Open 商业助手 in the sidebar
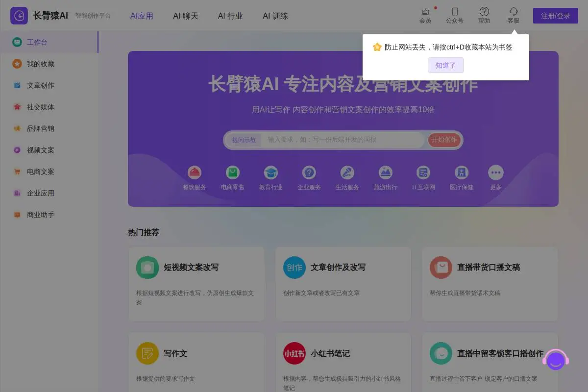588x392 pixels. click(49, 215)
